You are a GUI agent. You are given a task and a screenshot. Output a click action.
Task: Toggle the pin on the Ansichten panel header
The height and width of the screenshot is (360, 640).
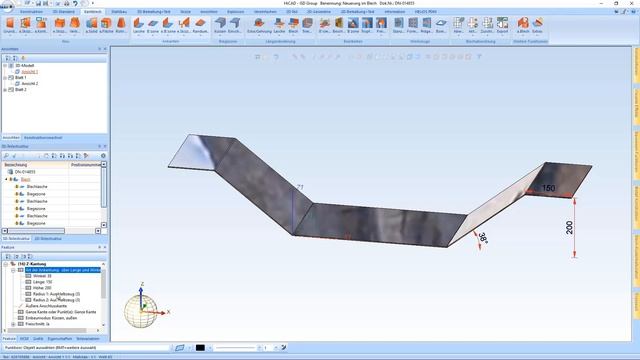[x=99, y=49]
